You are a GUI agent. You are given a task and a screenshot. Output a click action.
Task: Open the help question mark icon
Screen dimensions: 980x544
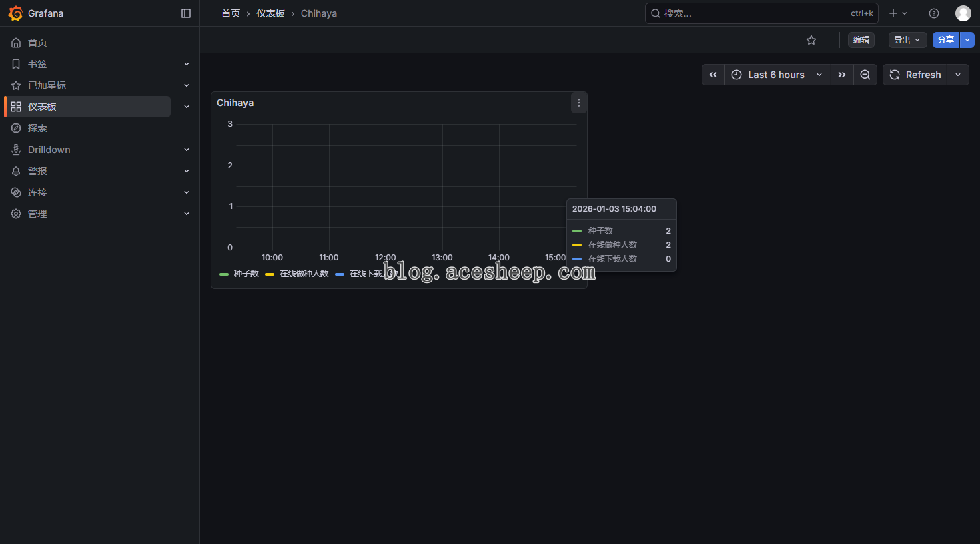click(x=933, y=13)
